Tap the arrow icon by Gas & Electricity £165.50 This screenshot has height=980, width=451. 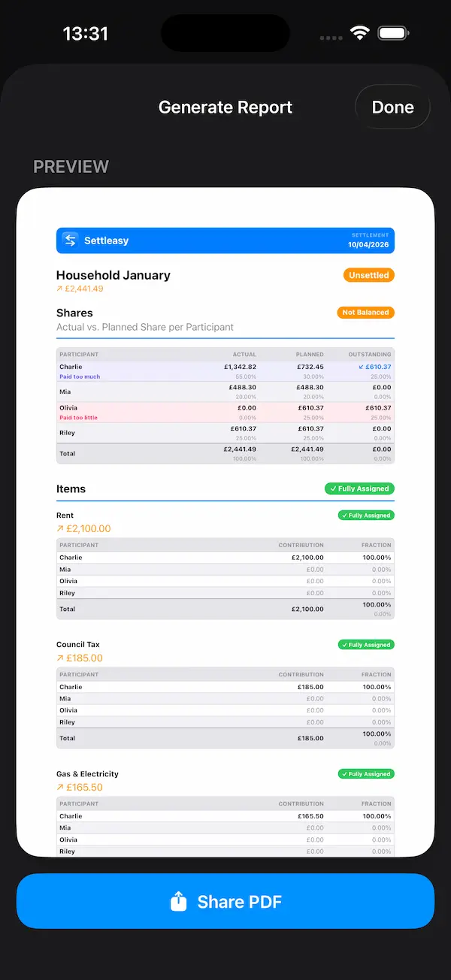coord(60,788)
